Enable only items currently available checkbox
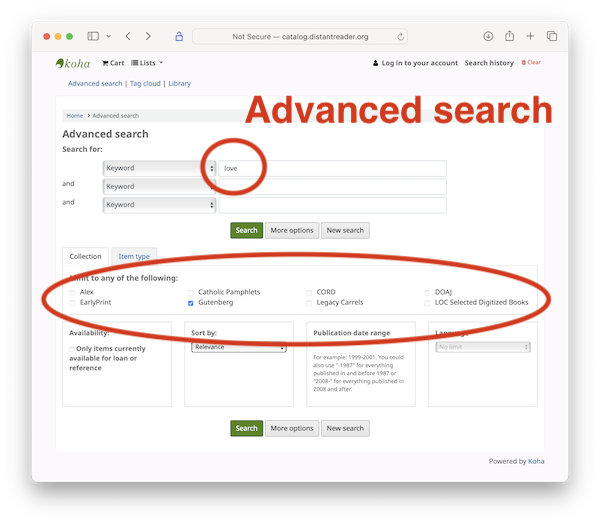Image resolution: width=600 pixels, height=524 pixels. pos(71,349)
